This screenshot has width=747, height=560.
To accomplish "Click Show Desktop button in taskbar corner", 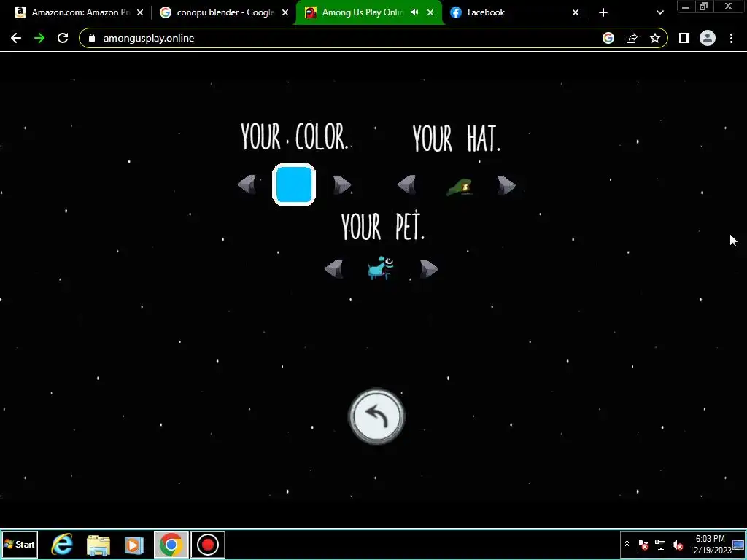I will click(x=738, y=544).
